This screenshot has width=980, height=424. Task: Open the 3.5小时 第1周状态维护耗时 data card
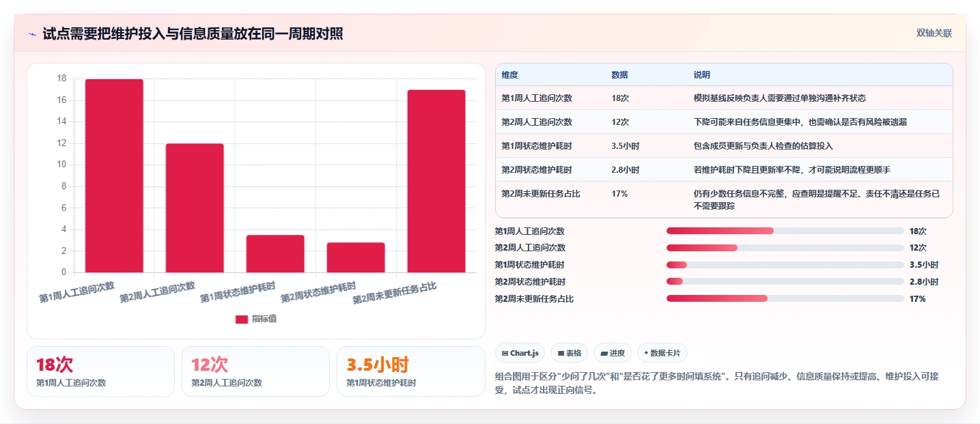[x=410, y=371]
